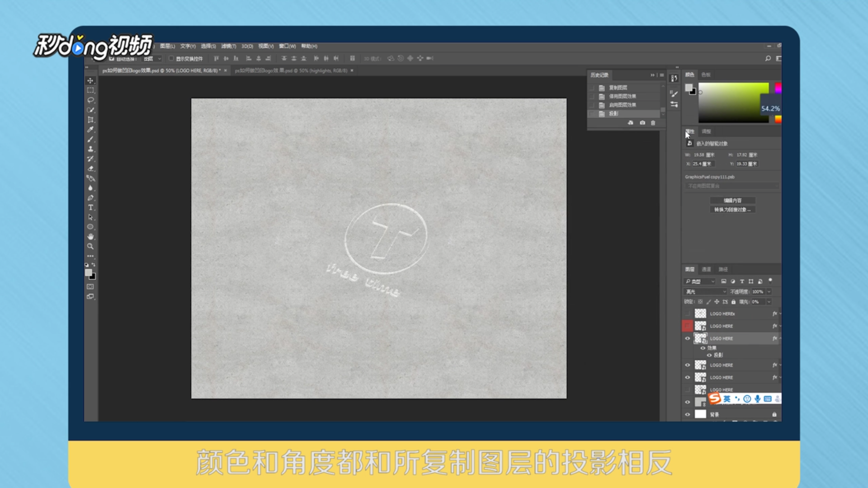Toggle visibility of red-marked LOGO HERE layer
The image size is (868, 488).
tap(688, 326)
